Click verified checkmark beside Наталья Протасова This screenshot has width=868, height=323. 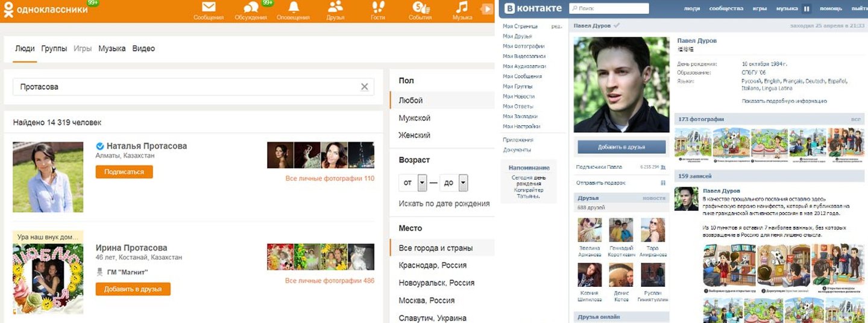100,146
